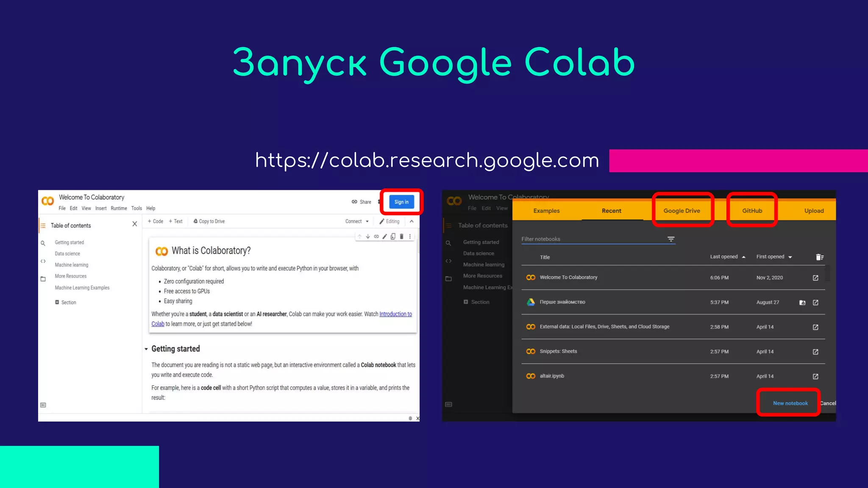The width and height of the screenshot is (868, 488).
Task: Collapse the Getting started section triangle
Action: (146, 349)
